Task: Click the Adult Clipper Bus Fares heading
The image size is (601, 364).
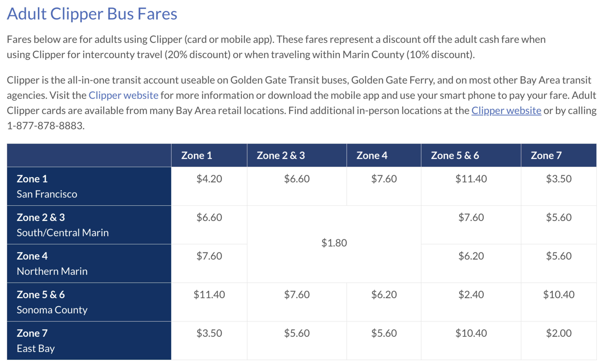Action: (x=92, y=14)
